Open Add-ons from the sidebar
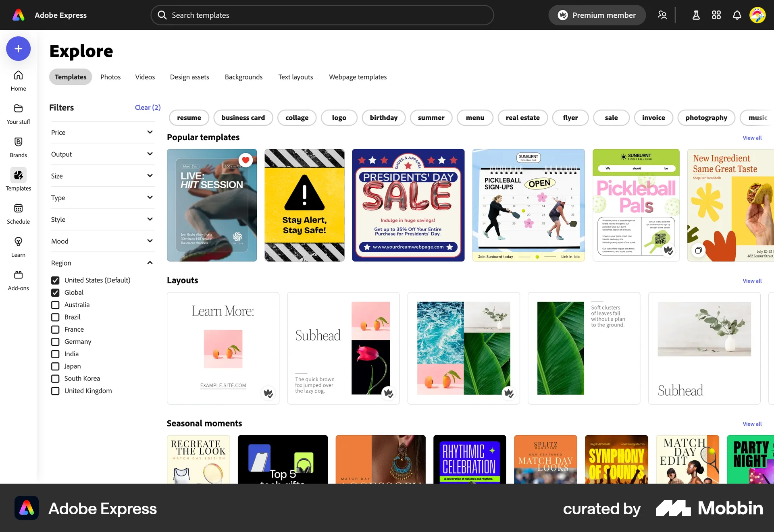Viewport: 774px width, 532px height. pyautogui.click(x=18, y=280)
